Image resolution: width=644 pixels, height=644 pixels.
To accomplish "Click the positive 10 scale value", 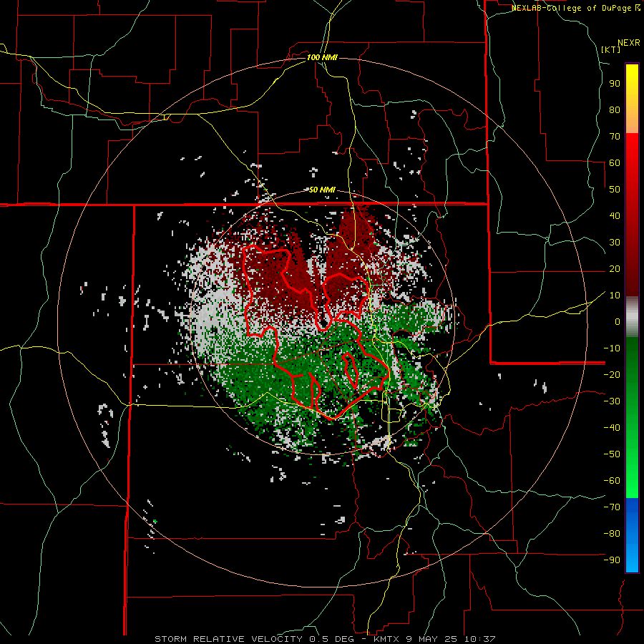I will tap(615, 296).
